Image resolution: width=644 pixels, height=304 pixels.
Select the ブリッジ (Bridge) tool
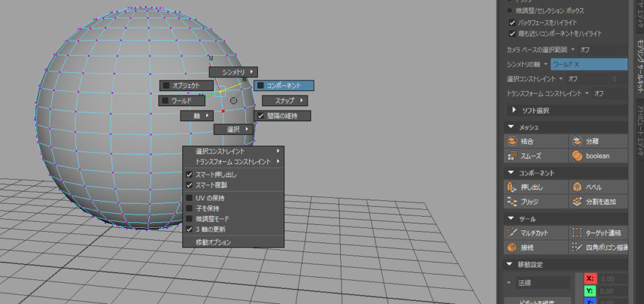(536, 202)
